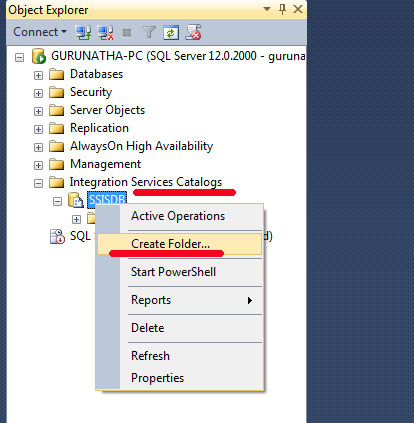
Task: Open the Object Explorer window position dropdown arrow
Action: (x=267, y=9)
